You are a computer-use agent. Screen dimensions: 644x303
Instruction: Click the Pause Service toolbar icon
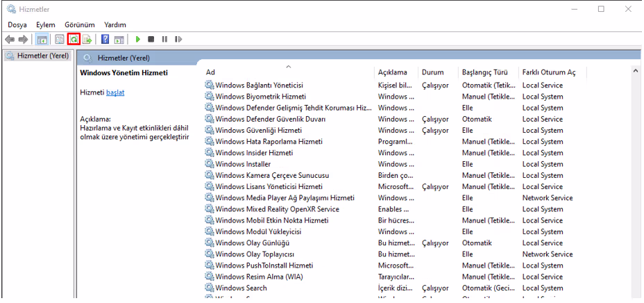pyautogui.click(x=164, y=40)
